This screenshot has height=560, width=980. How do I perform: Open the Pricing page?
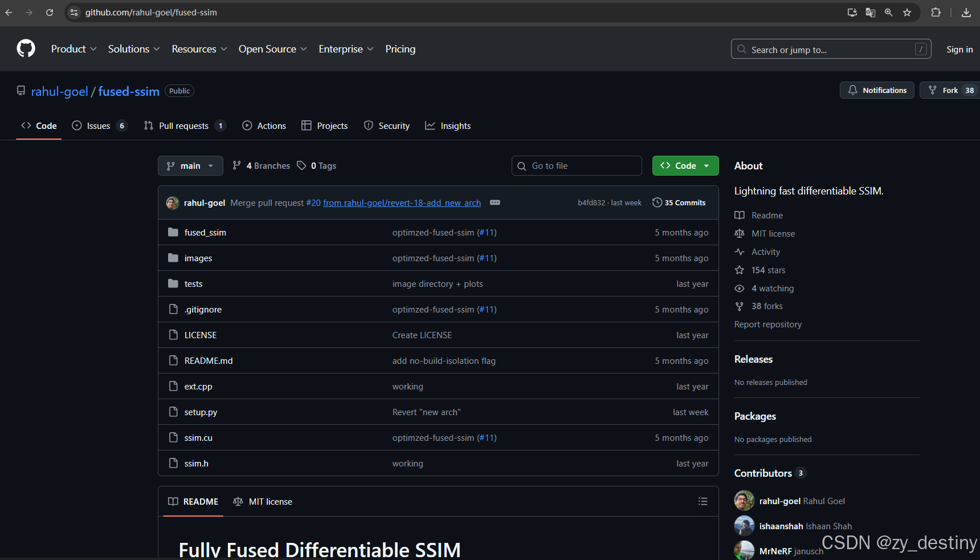click(x=400, y=49)
